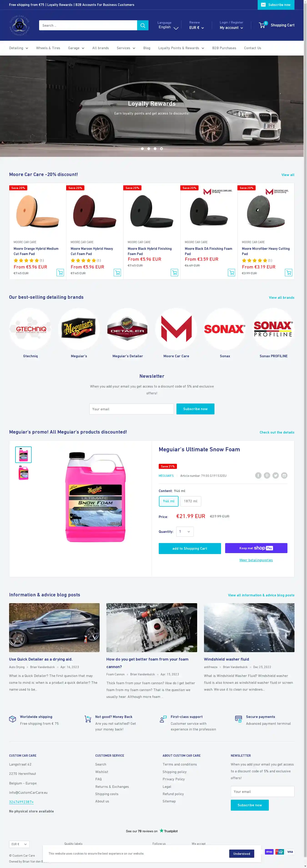The width and height of the screenshot is (307, 868).
Task: Select the 1872 ml content option
Action: (x=191, y=501)
